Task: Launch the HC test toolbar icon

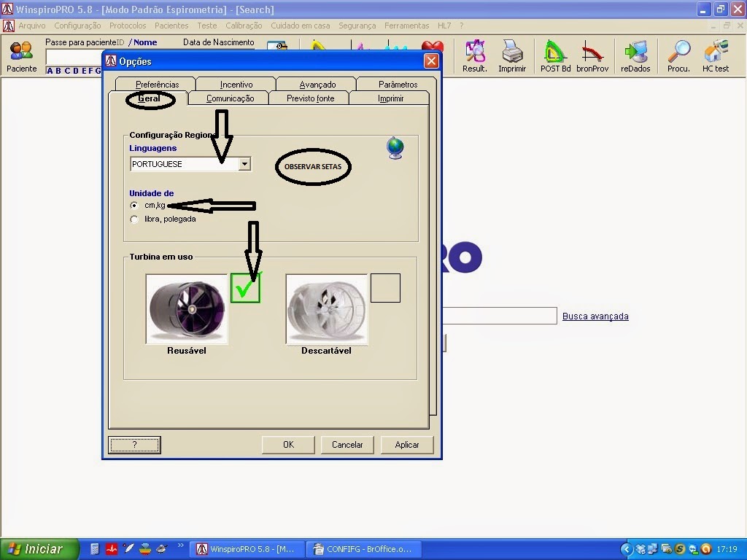Action: [715, 56]
